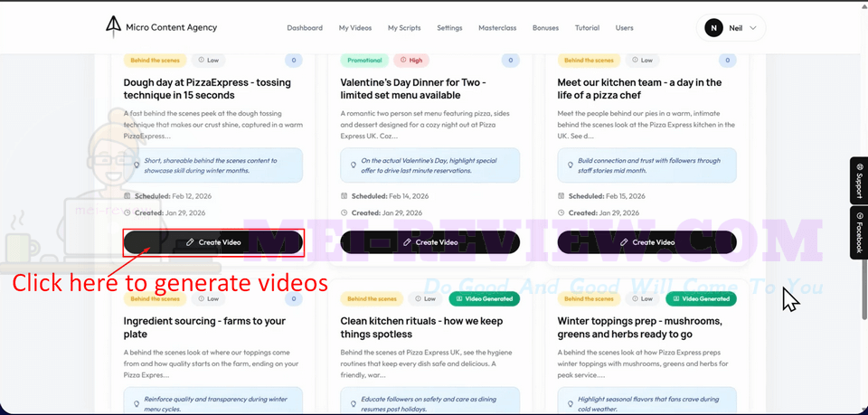Viewport: 868px width, 415px height.
Task: Click Low badge on Clean kitchen rituals card
Action: (425, 298)
